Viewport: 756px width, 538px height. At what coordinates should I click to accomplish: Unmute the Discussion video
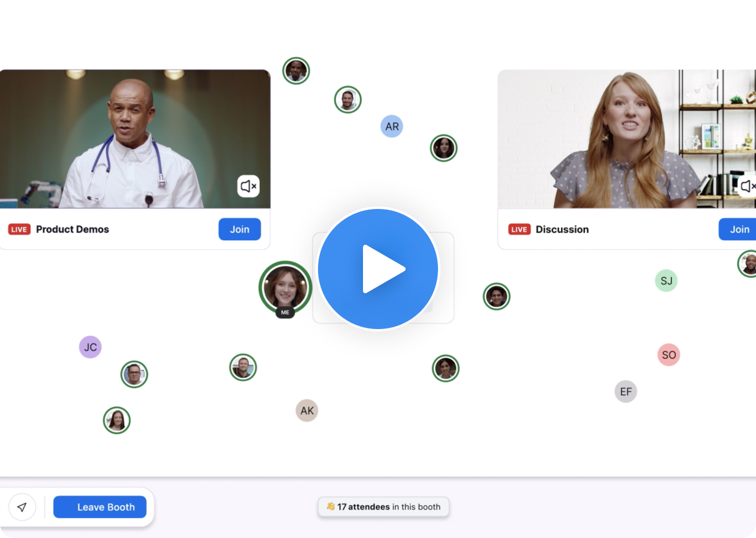(747, 186)
